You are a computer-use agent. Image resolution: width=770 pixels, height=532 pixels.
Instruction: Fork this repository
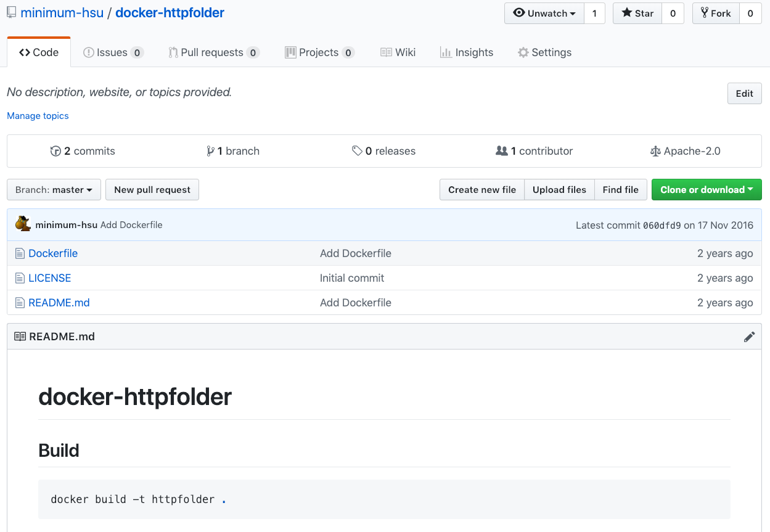point(716,14)
